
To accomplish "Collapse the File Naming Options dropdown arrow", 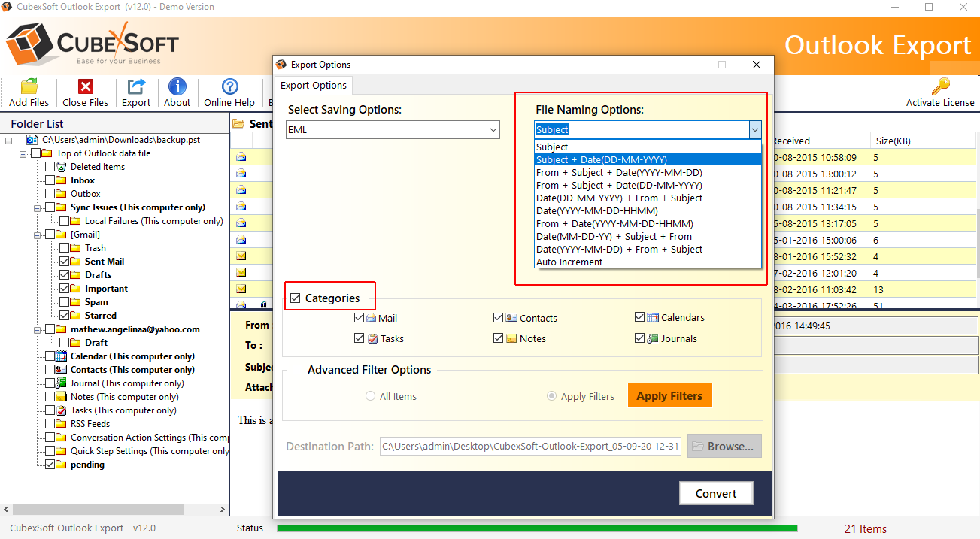I will (x=754, y=130).
